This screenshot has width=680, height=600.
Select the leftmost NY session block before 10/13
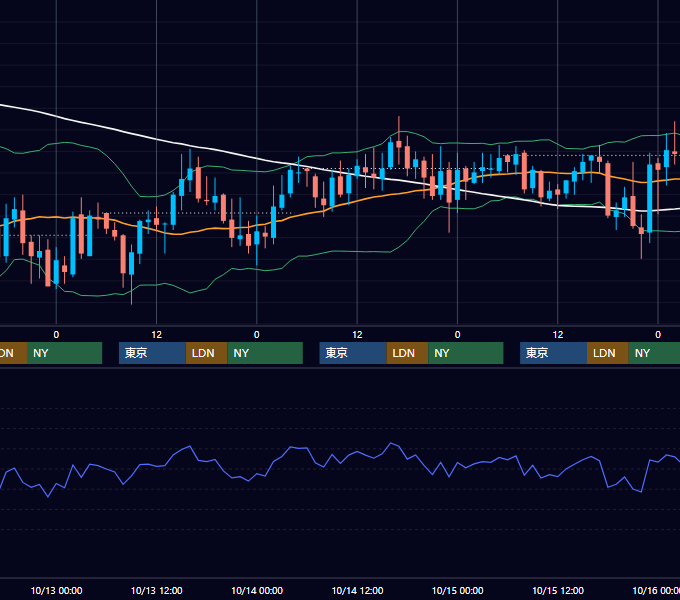pyautogui.click(x=64, y=353)
